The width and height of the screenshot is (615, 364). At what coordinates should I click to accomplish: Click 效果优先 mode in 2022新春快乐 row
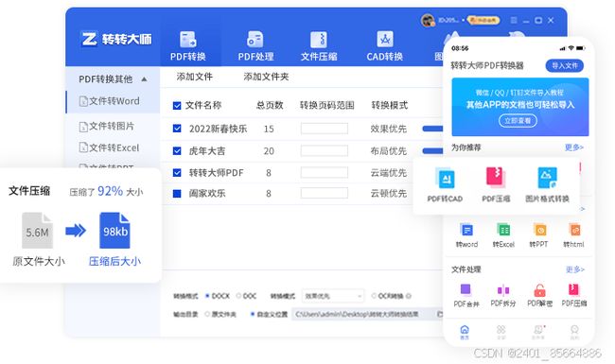click(x=389, y=129)
